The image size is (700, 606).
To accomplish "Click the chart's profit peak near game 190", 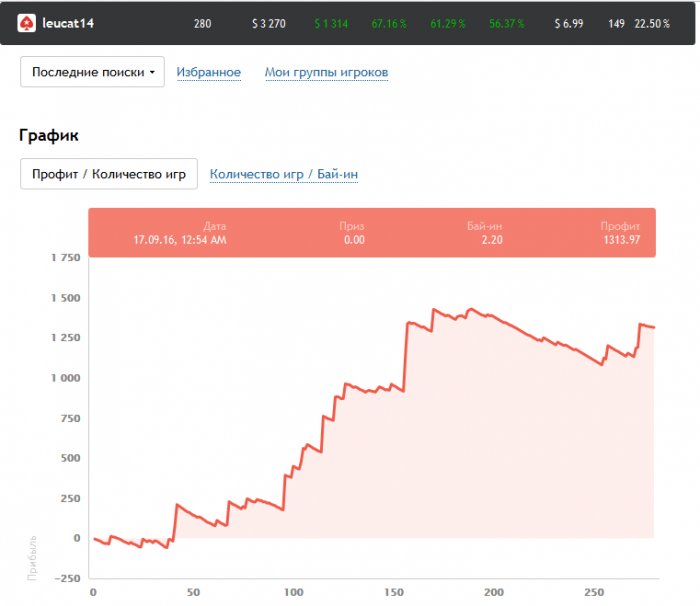I will [x=472, y=310].
